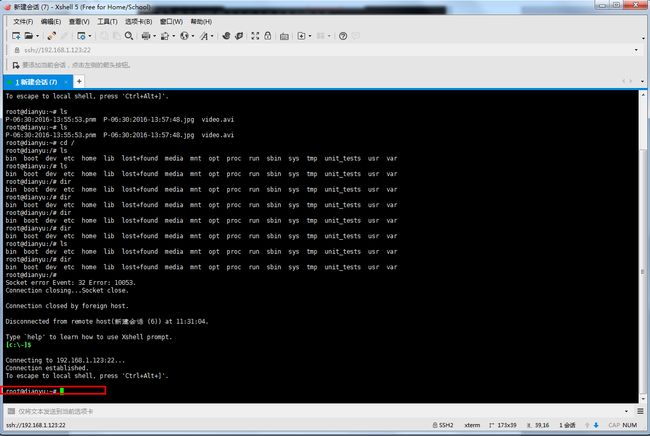Click the terminal vertical scrollbar
The image size is (650, 436).
tap(643, 247)
